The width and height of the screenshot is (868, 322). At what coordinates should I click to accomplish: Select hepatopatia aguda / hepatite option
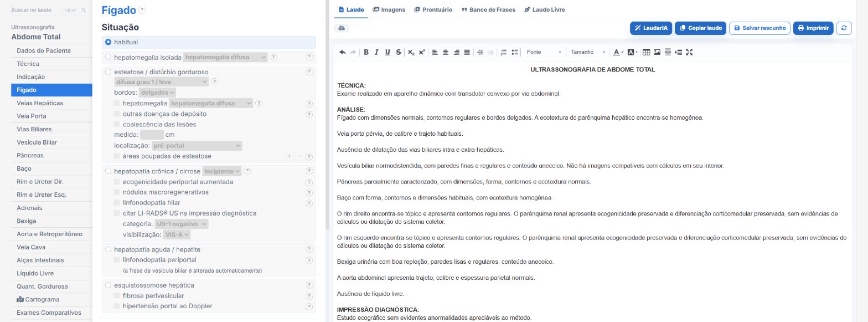click(108, 249)
